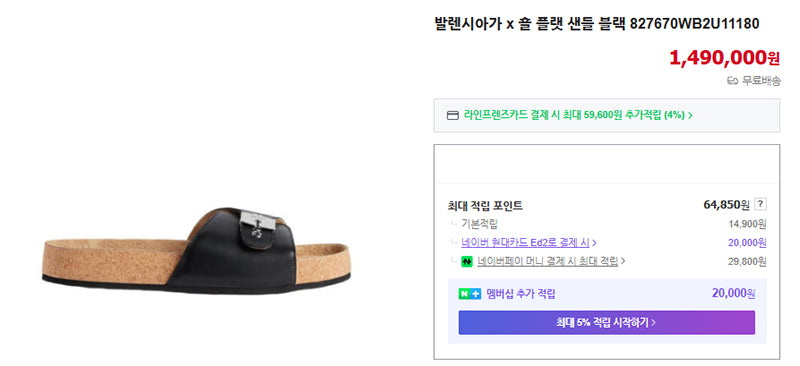Open the 네이버 현대카드 Ed2로 결제 시 link
800x366 pixels.
pyautogui.click(x=526, y=242)
